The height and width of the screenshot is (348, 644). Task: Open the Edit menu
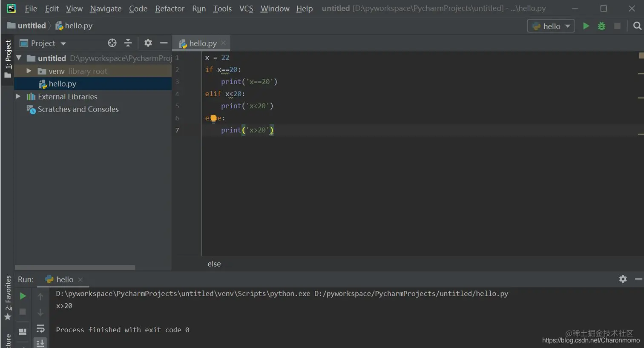pos(52,9)
